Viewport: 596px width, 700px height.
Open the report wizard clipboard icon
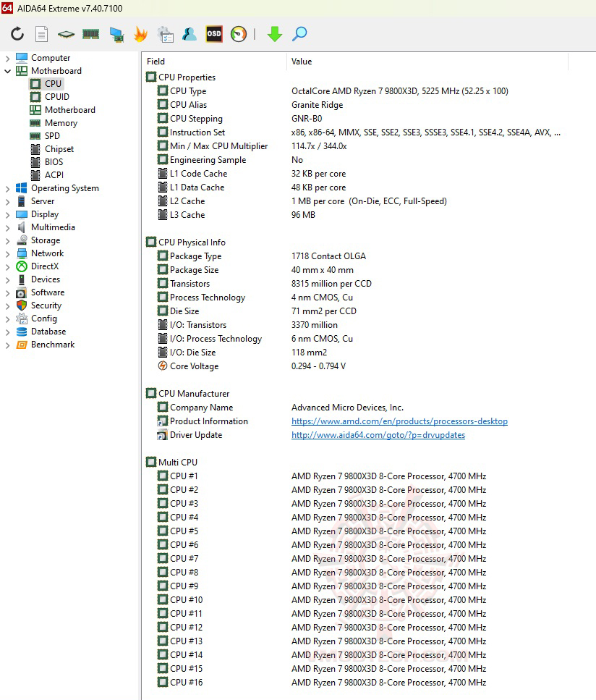(x=166, y=34)
